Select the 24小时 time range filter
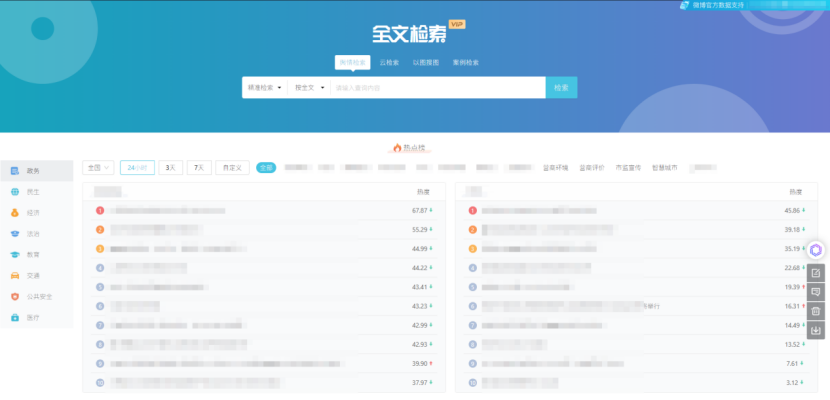 [137, 168]
